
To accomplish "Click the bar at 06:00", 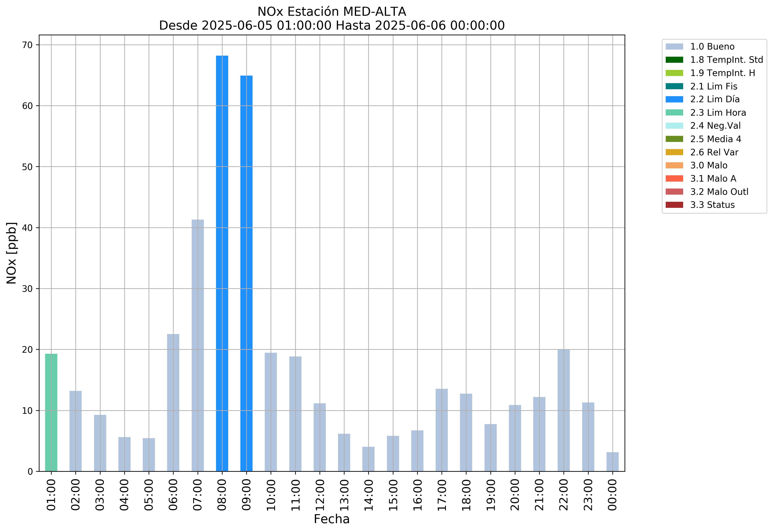I will click(173, 403).
